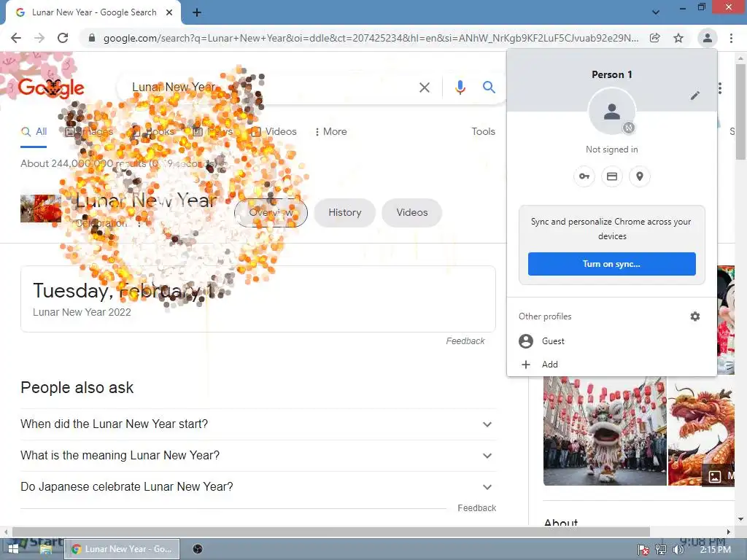Expand What is the meaning Lunar New Year
The image size is (747, 560).
coord(258,456)
